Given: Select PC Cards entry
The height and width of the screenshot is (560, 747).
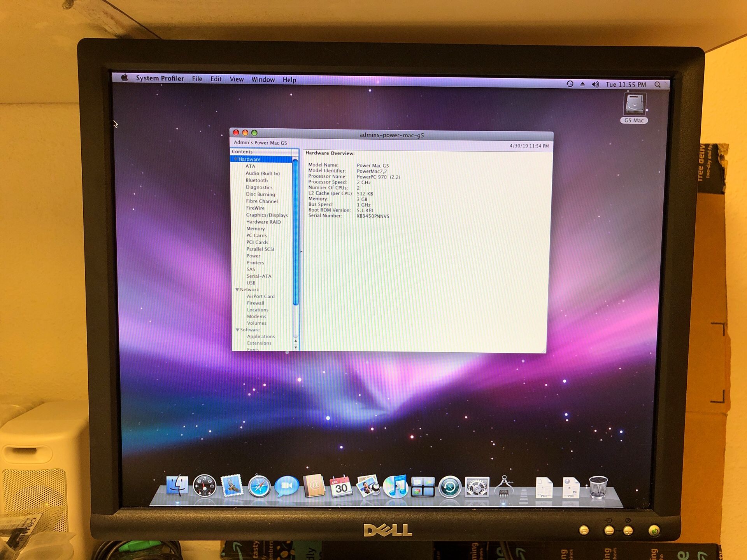Looking at the screenshot, I should tap(256, 235).
